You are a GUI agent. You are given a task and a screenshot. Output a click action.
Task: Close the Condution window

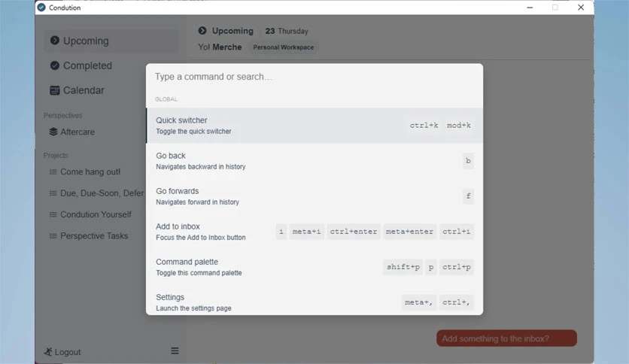pos(581,8)
